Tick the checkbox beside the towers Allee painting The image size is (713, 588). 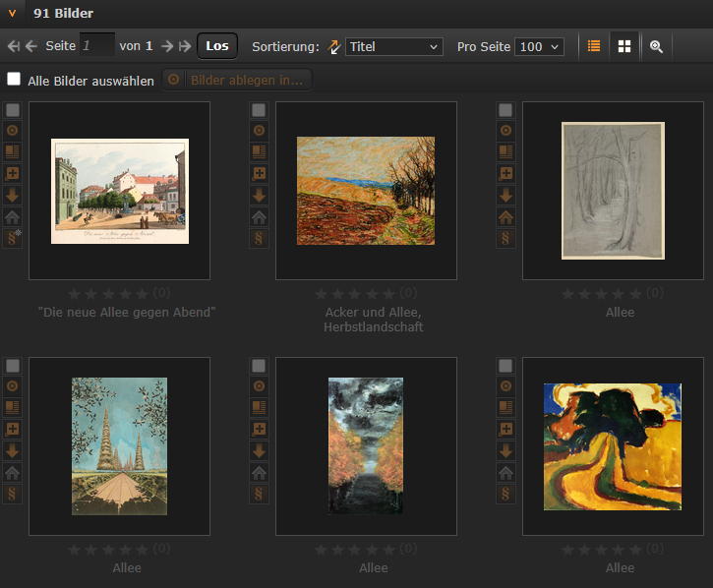[13, 365]
